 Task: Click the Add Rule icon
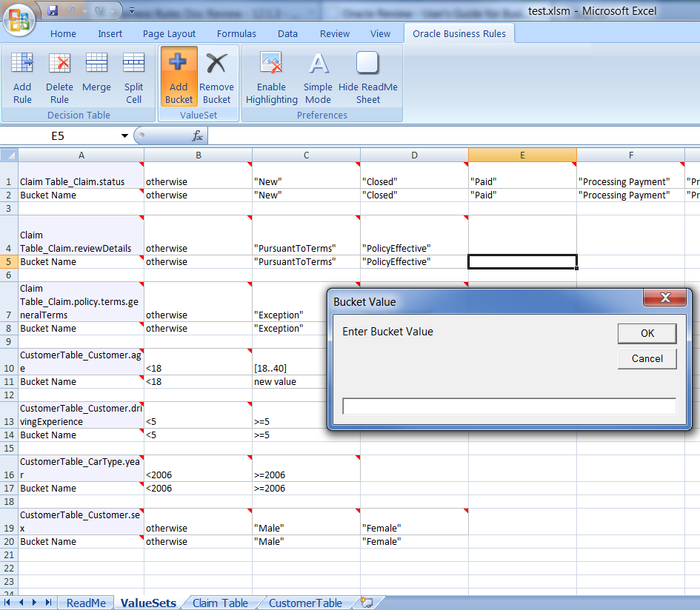(22, 78)
